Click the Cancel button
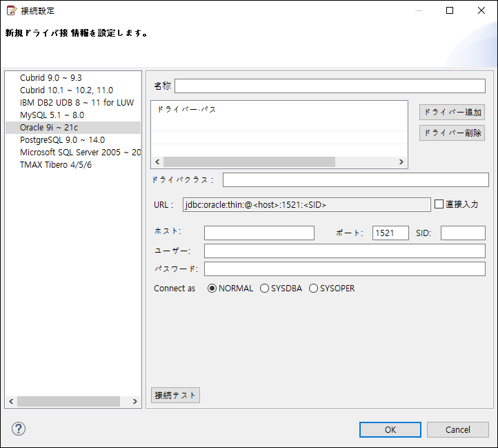 tap(458, 430)
